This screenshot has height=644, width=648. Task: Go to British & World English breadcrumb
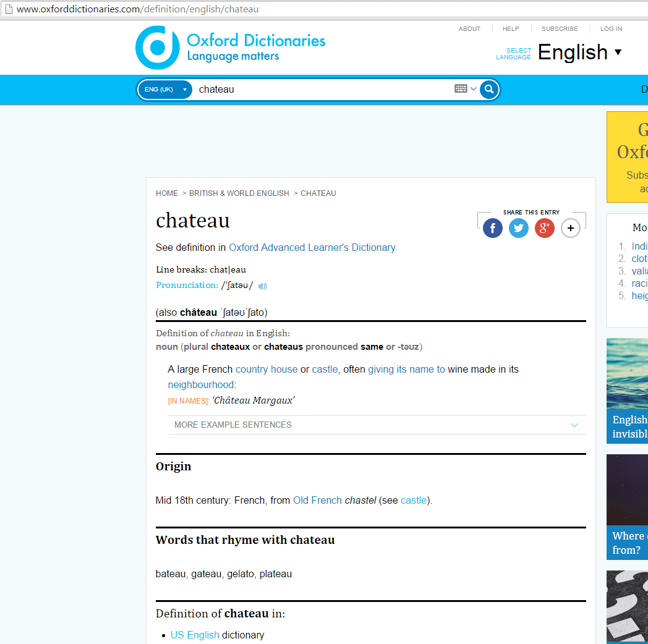tap(239, 193)
